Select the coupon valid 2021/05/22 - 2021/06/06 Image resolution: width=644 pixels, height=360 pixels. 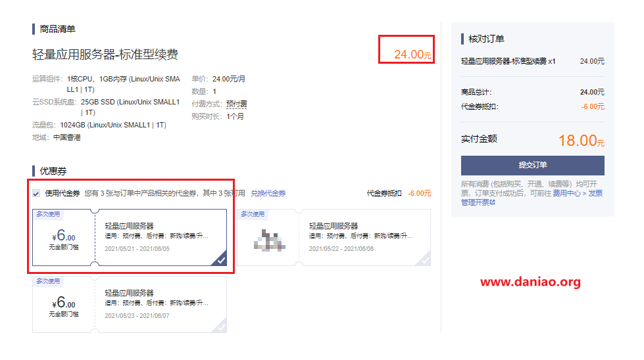tap(334, 237)
